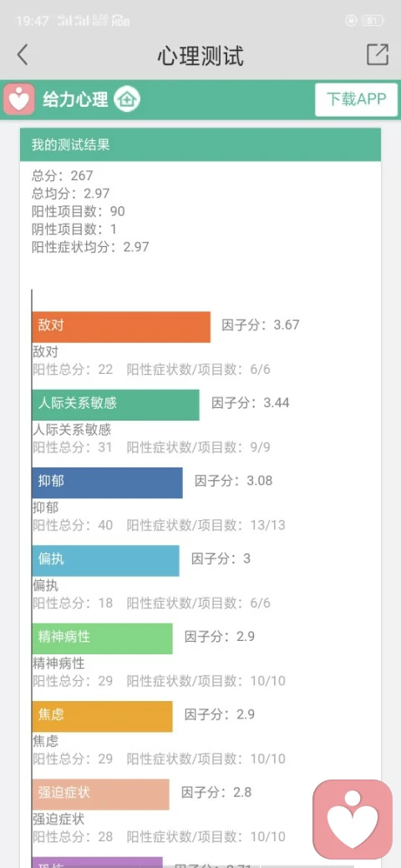Select the yellow 焦虑 bar

[103, 717]
